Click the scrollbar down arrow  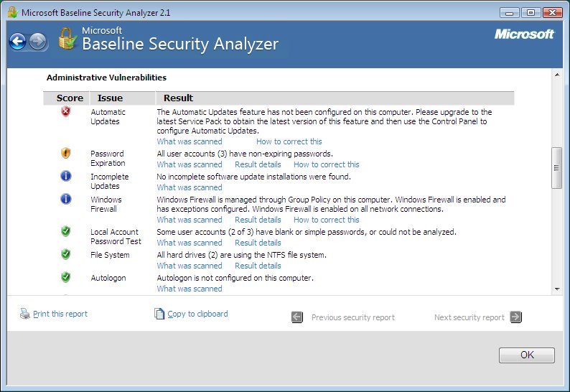[x=557, y=289]
